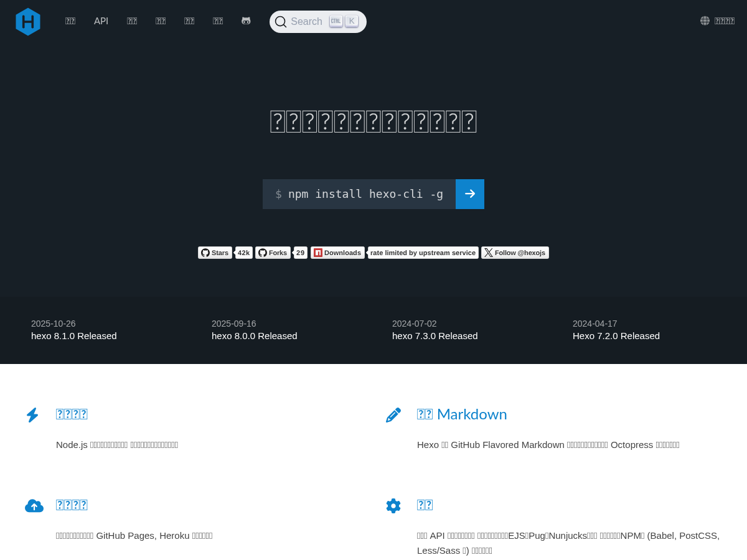Click the GitHub Pages, Heroku description text
This screenshot has width=747, height=560.
[134, 536]
